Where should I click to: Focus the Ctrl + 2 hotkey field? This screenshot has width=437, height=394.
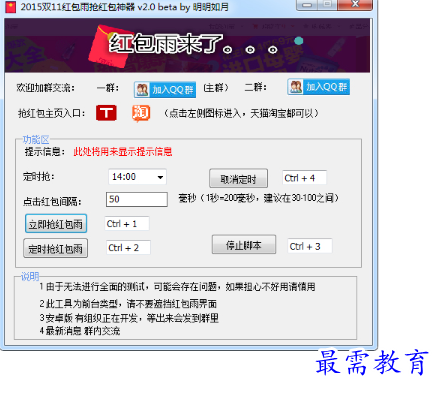point(128,248)
